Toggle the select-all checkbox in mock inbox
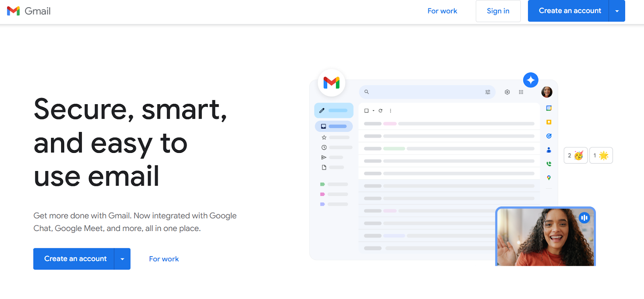 point(366,111)
